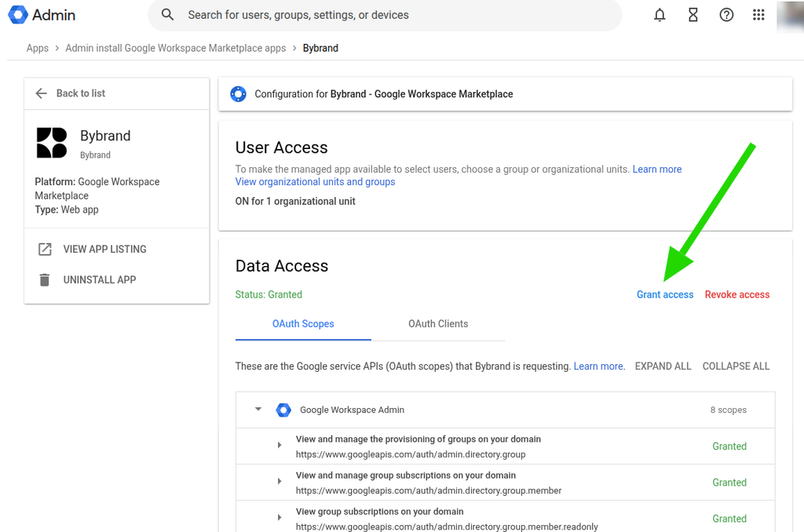Click Granted status for manage group subscriptions
The height and width of the screenshot is (532, 804).
pos(729,483)
